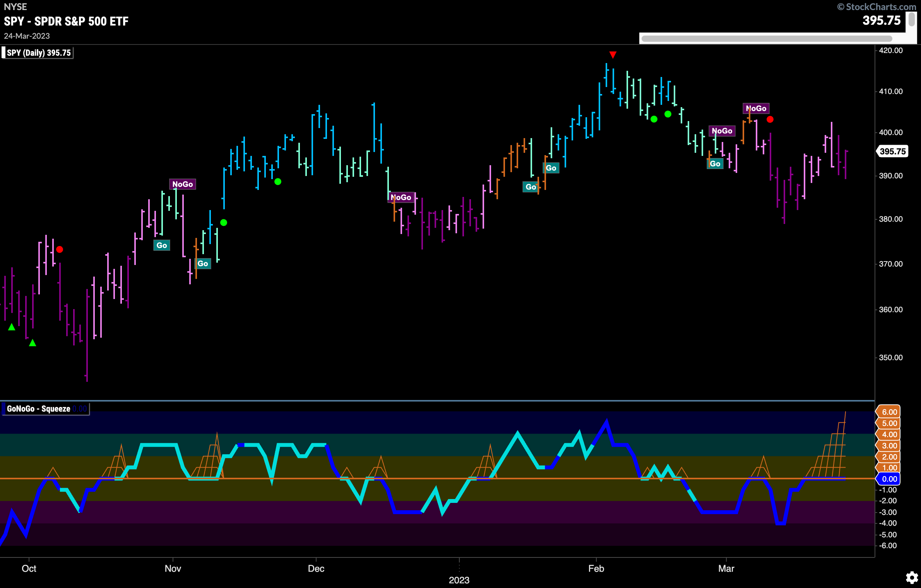The image size is (921, 588).
Task: Click the 24-Mar-2023 date text
Action: pos(27,36)
